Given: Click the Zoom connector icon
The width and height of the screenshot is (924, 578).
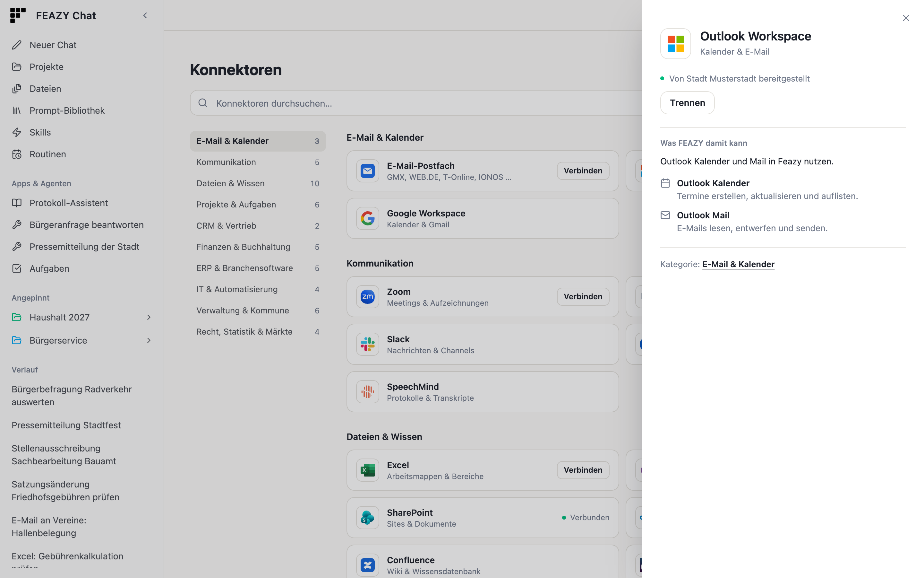Looking at the screenshot, I should 367,297.
